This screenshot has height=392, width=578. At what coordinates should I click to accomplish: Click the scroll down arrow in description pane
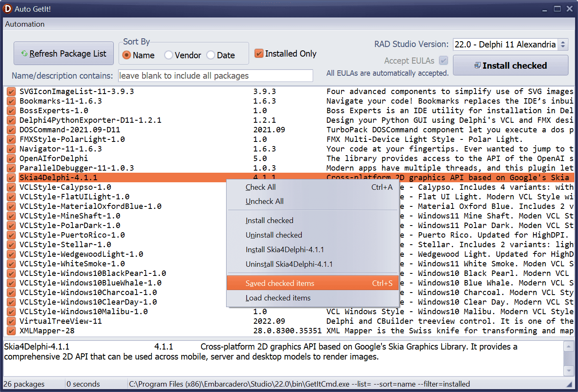click(x=568, y=370)
